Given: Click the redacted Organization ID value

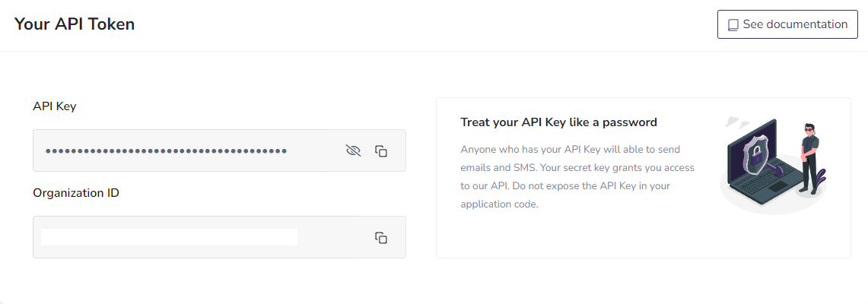Looking at the screenshot, I should [169, 237].
